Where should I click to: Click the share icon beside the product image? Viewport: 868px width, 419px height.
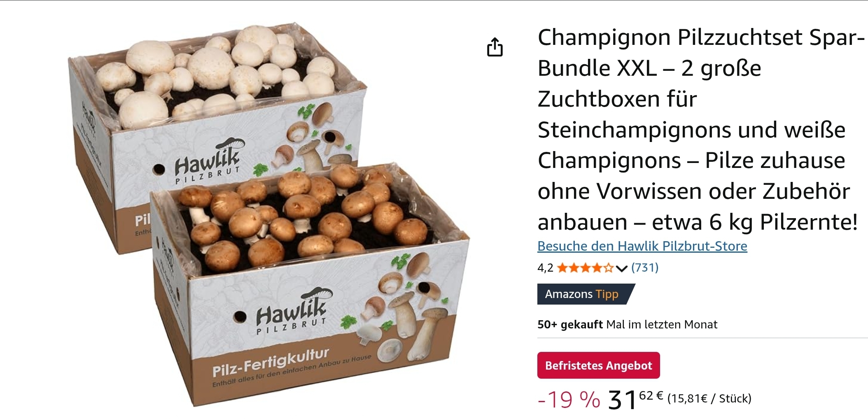495,47
